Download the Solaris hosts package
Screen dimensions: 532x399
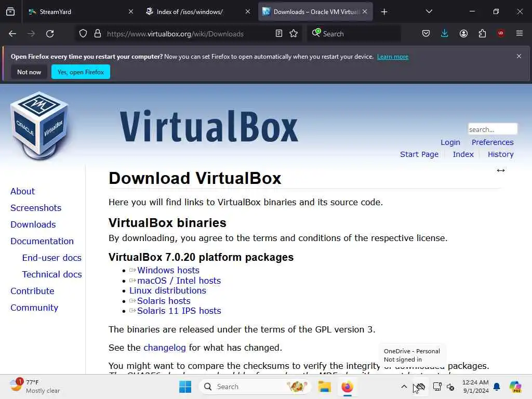coord(164,301)
